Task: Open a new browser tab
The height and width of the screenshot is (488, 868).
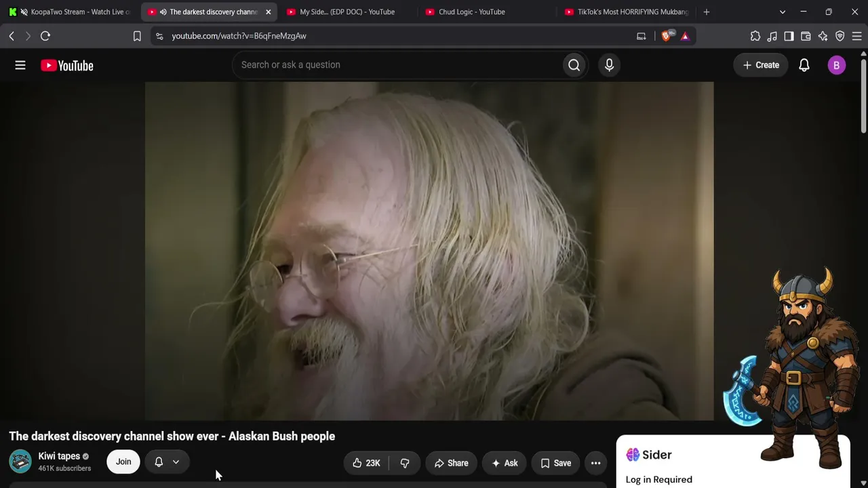Action: [x=707, y=12]
